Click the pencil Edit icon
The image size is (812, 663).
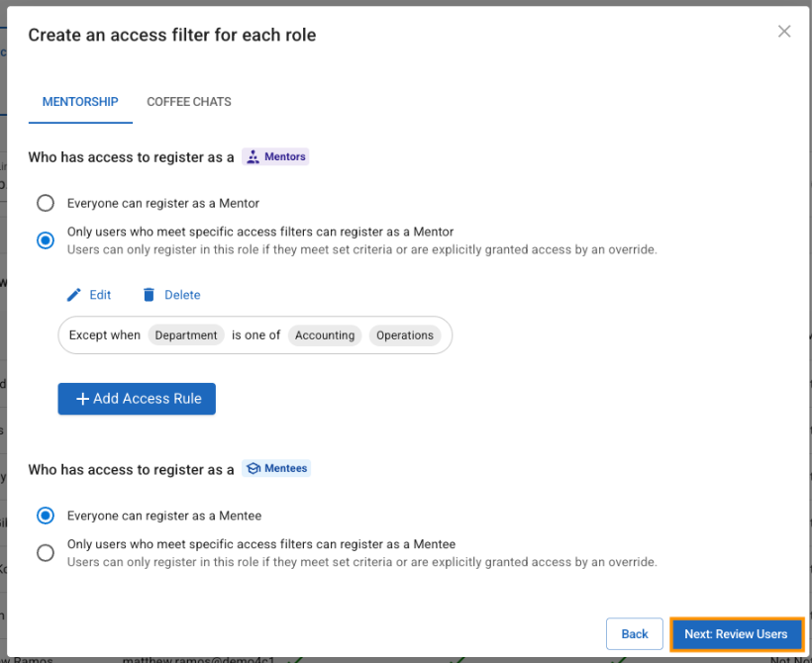(x=74, y=295)
